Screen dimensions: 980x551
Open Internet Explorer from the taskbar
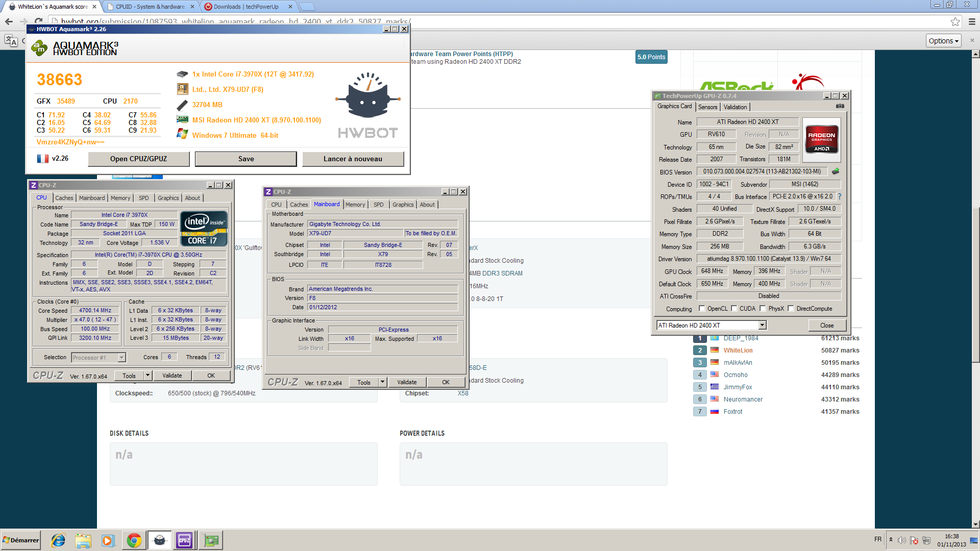tap(58, 540)
